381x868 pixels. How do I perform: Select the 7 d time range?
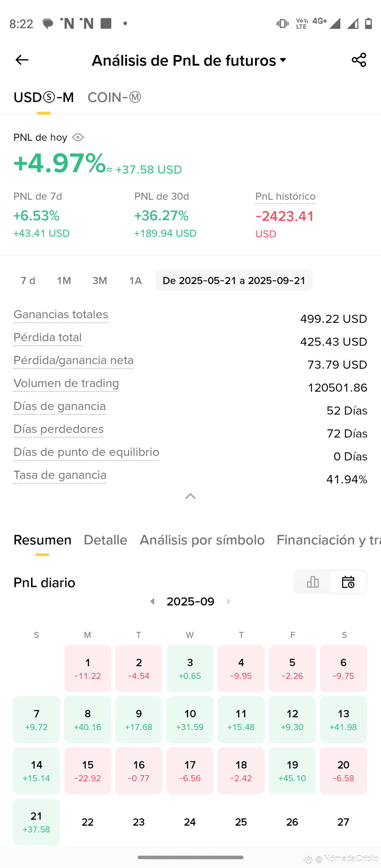[28, 281]
